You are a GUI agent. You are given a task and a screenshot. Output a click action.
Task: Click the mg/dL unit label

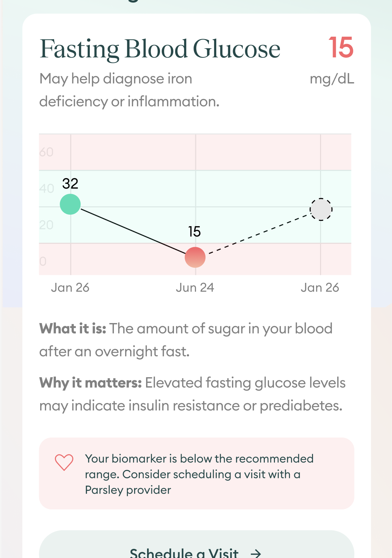(x=332, y=79)
